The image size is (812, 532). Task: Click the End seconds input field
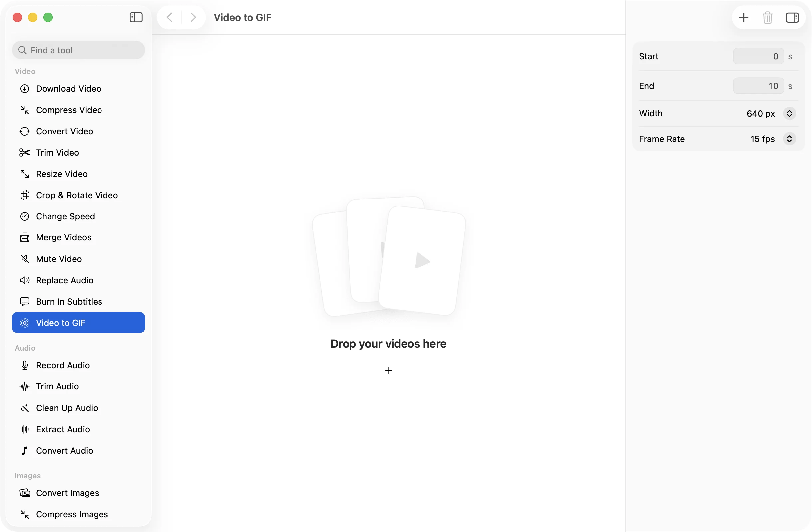[x=758, y=86]
